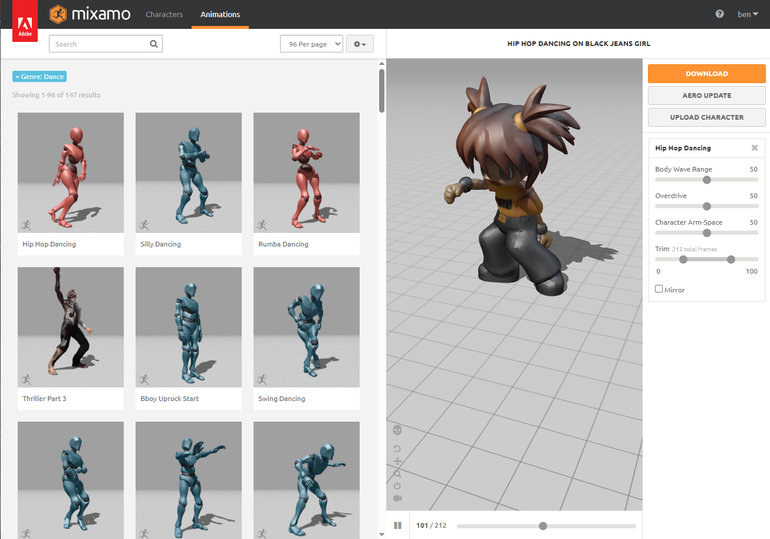
Task: Focus the animation Search field
Action: [106, 44]
